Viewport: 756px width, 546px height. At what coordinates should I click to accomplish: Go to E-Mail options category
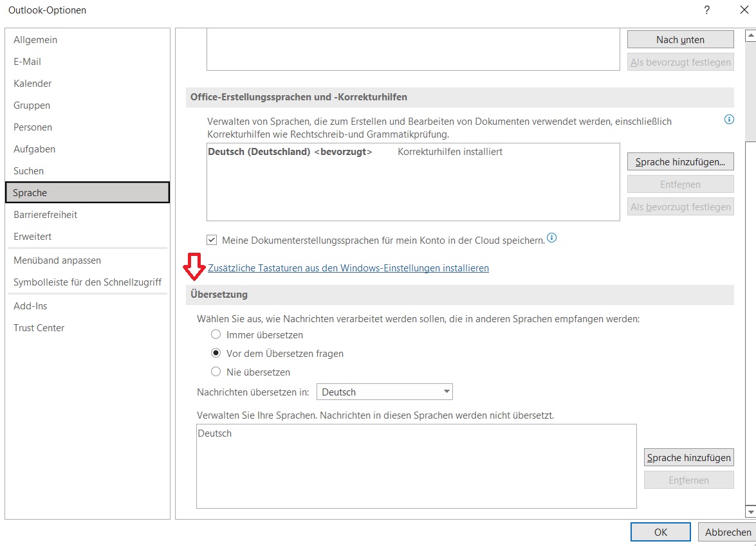pos(88,62)
